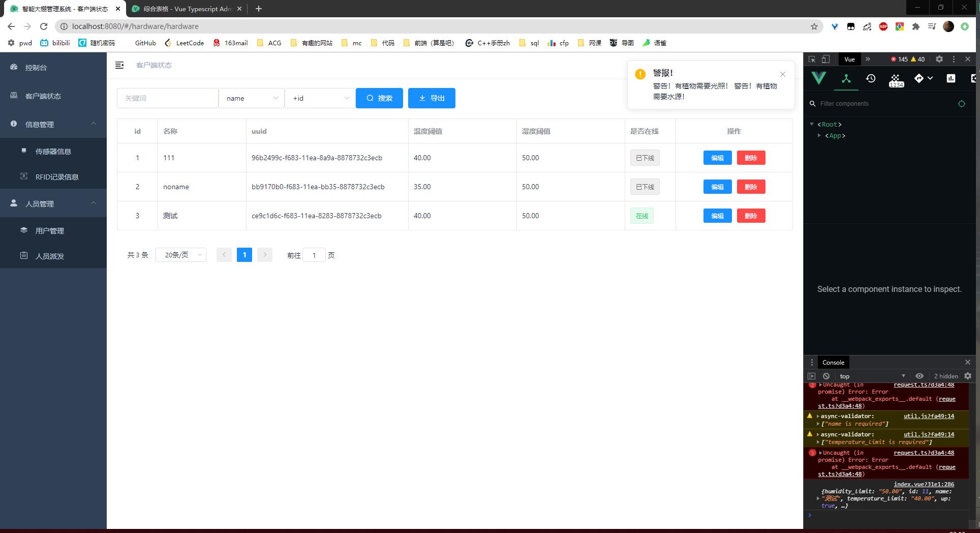The height and width of the screenshot is (533, 980).
Task: Select the Vue tab in DevTools
Action: click(849, 59)
